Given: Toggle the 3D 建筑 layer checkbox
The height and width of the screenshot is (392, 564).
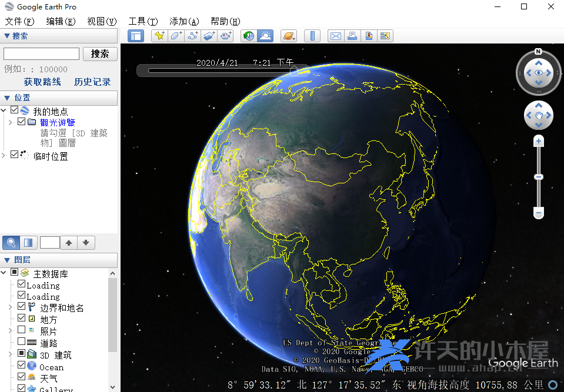Looking at the screenshot, I should tap(22, 353).
